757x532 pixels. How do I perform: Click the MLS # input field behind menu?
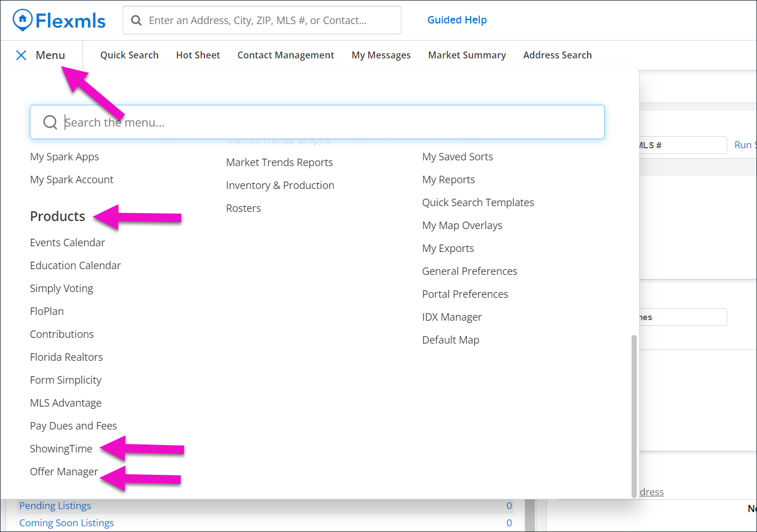pyautogui.click(x=683, y=145)
